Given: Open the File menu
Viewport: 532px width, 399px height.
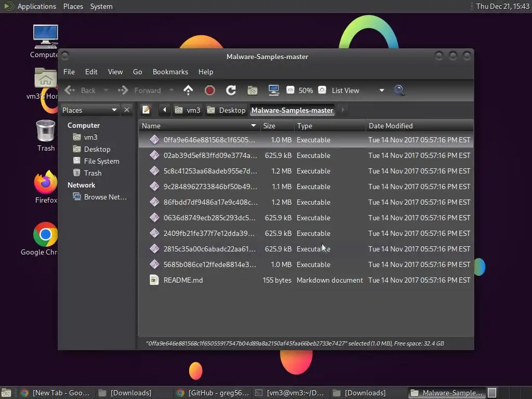Looking at the screenshot, I should [69, 72].
